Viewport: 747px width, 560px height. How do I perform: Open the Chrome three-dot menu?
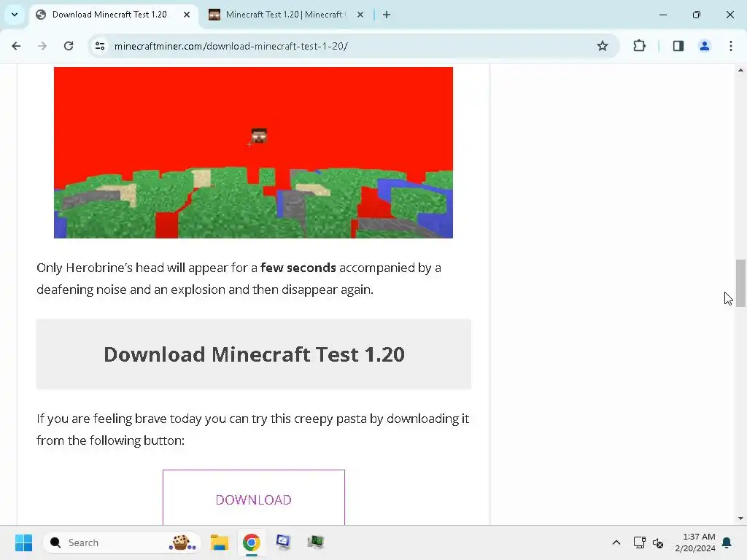pyautogui.click(x=731, y=46)
